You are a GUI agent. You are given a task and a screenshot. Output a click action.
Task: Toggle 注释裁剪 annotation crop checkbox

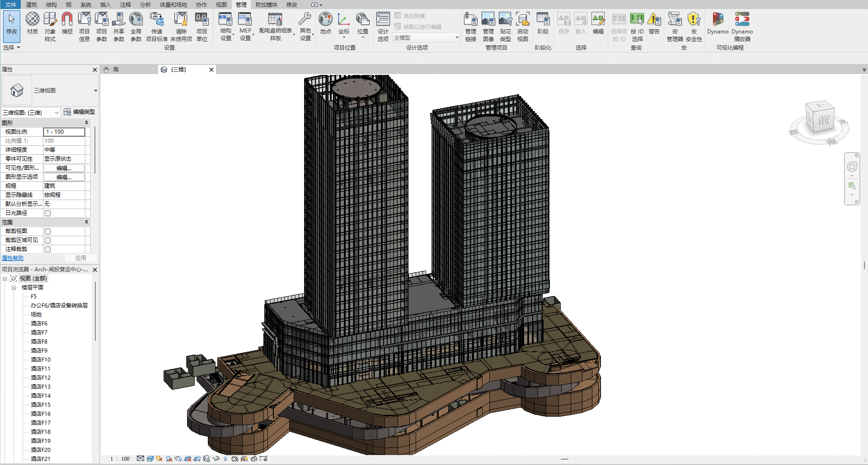47,249
